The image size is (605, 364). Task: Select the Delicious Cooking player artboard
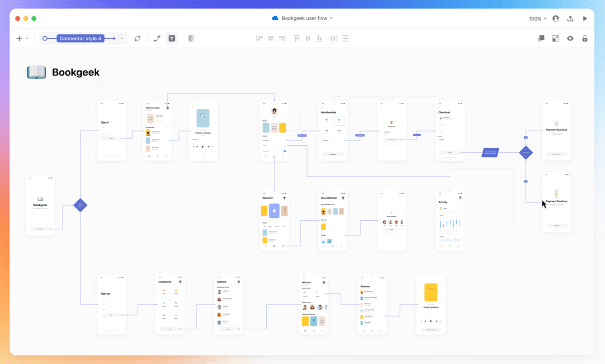[x=203, y=131]
